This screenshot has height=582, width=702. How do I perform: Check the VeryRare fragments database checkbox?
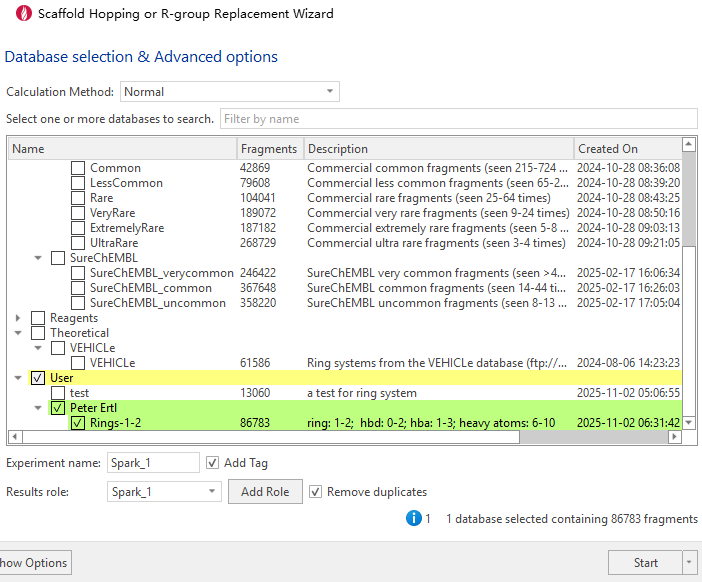point(78,213)
